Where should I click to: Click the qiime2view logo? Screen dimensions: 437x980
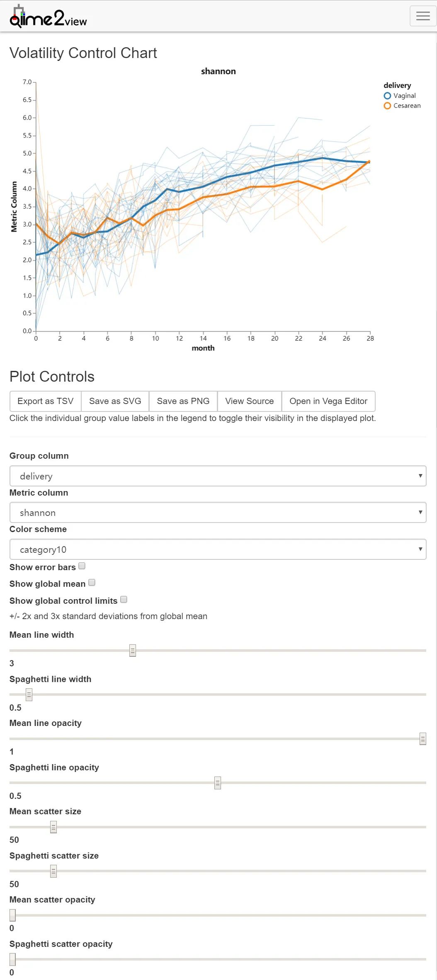(48, 17)
